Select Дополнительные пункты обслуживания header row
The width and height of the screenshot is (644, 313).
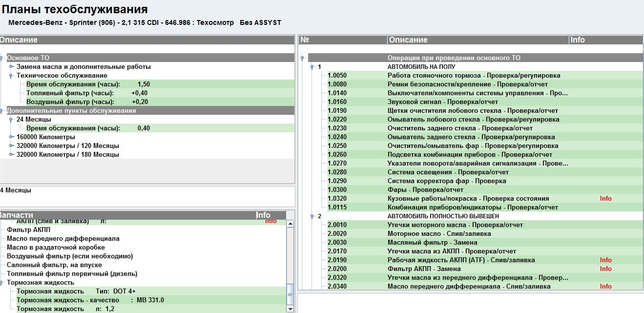[x=71, y=111]
